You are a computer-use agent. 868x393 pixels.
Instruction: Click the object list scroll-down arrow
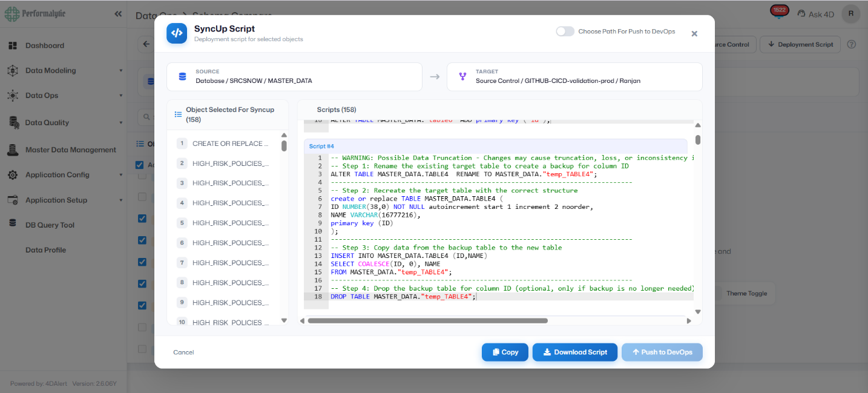click(284, 320)
